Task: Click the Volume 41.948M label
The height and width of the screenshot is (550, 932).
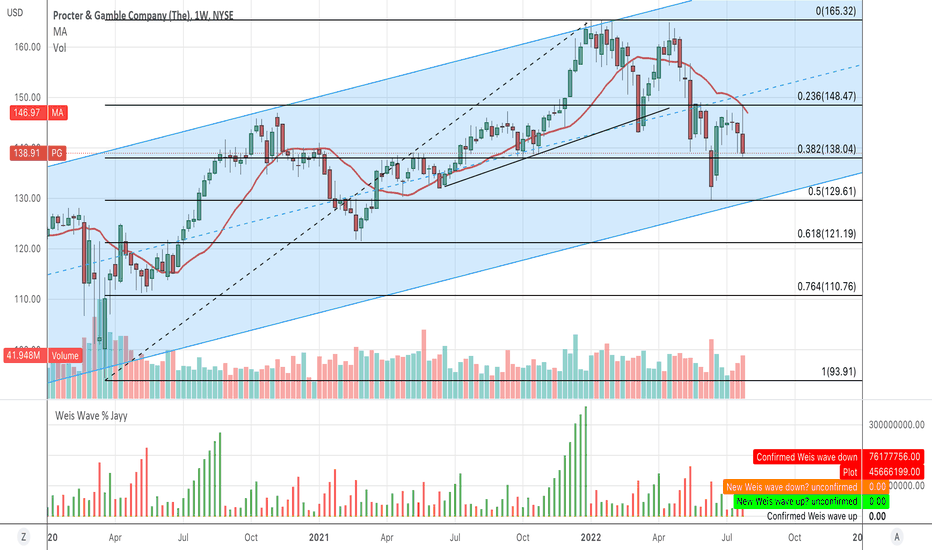Action: tap(43, 356)
